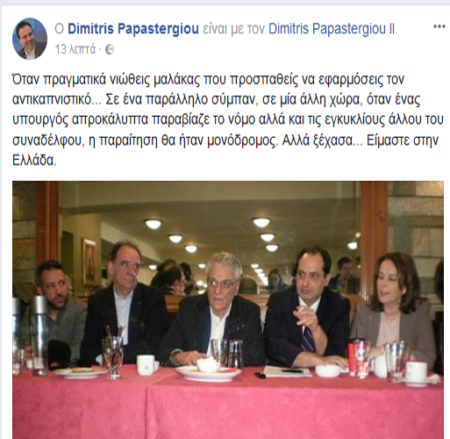Image resolution: width=450 pixels, height=439 pixels.
Task: Click the pink tablecloth at the photo bottom
Action: click(228, 408)
